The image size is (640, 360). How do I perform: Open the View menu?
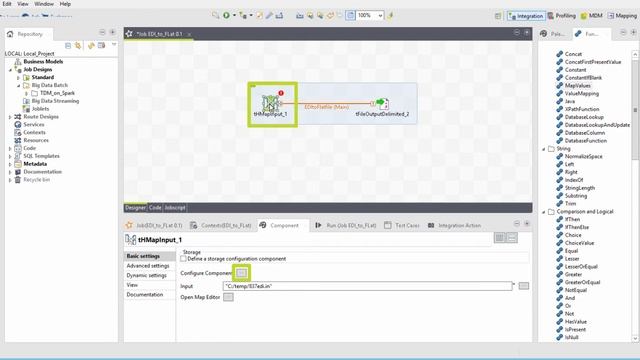click(22, 4)
